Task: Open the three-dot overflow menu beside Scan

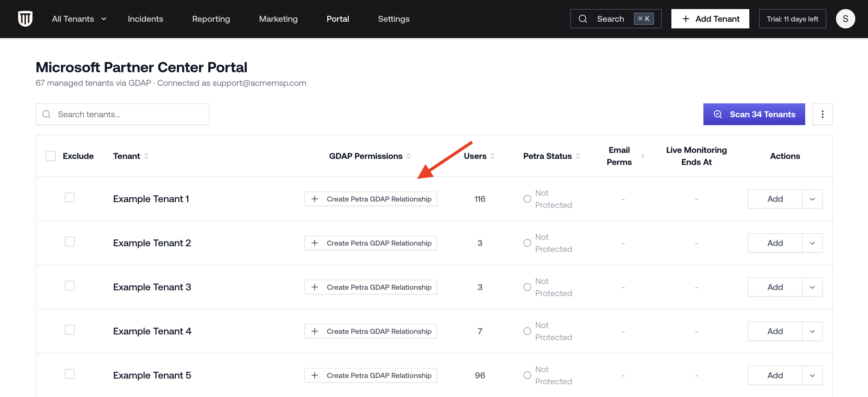Action: point(823,114)
